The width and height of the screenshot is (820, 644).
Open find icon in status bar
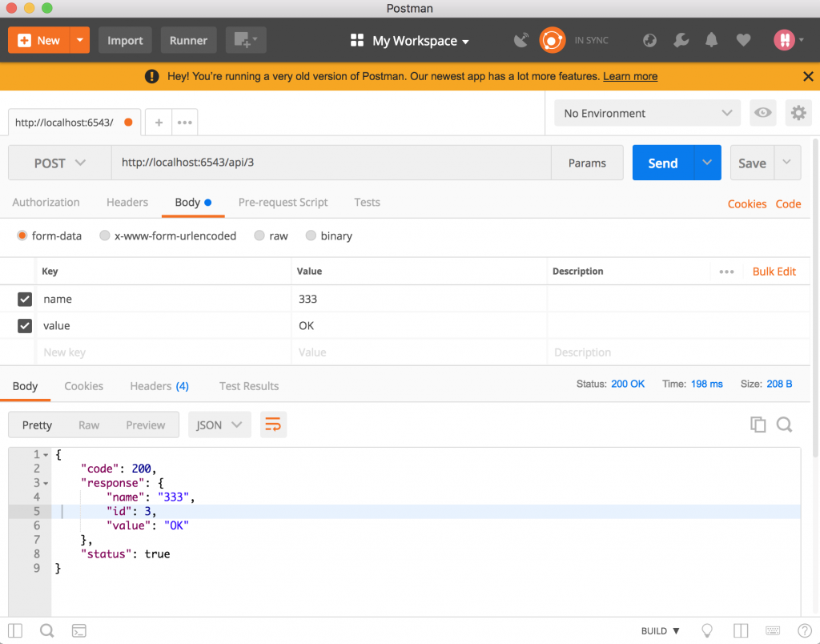tap(47, 631)
